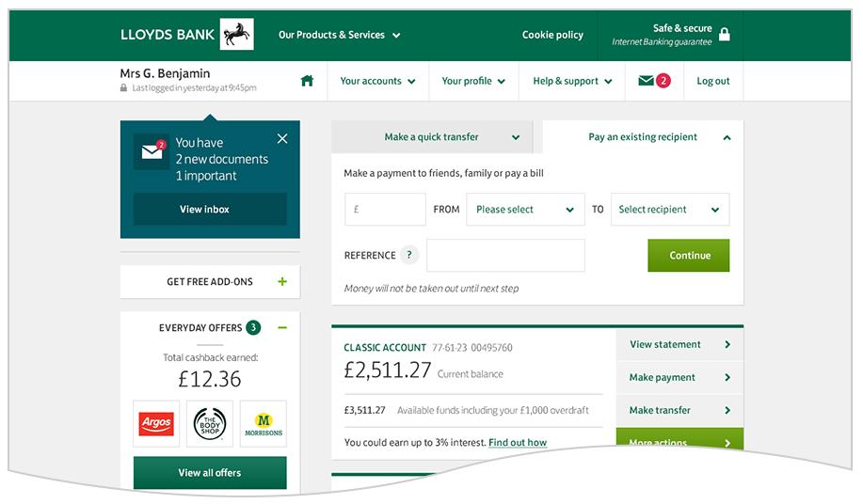863x504 pixels.
Task: Follow the Find out how link
Action: [518, 443]
